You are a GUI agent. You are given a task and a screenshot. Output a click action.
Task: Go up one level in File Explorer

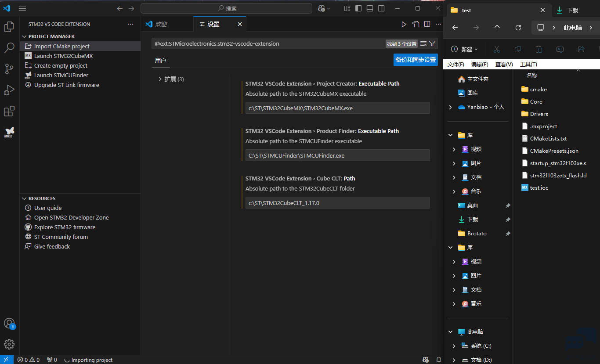[497, 28]
